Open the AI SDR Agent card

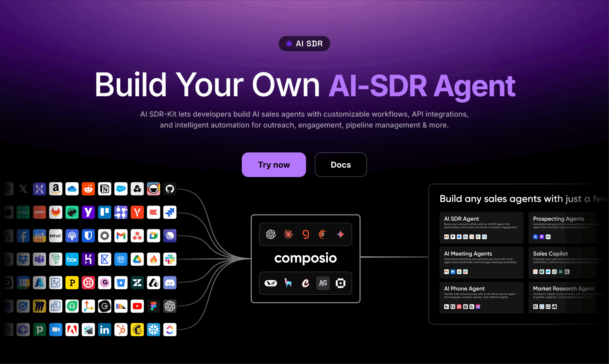[481, 228]
